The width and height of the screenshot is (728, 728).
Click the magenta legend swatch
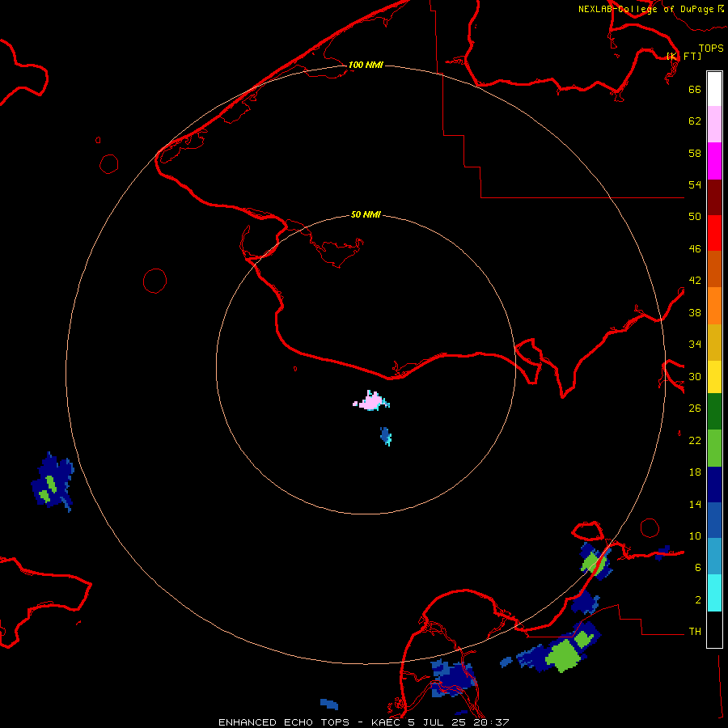click(x=714, y=161)
